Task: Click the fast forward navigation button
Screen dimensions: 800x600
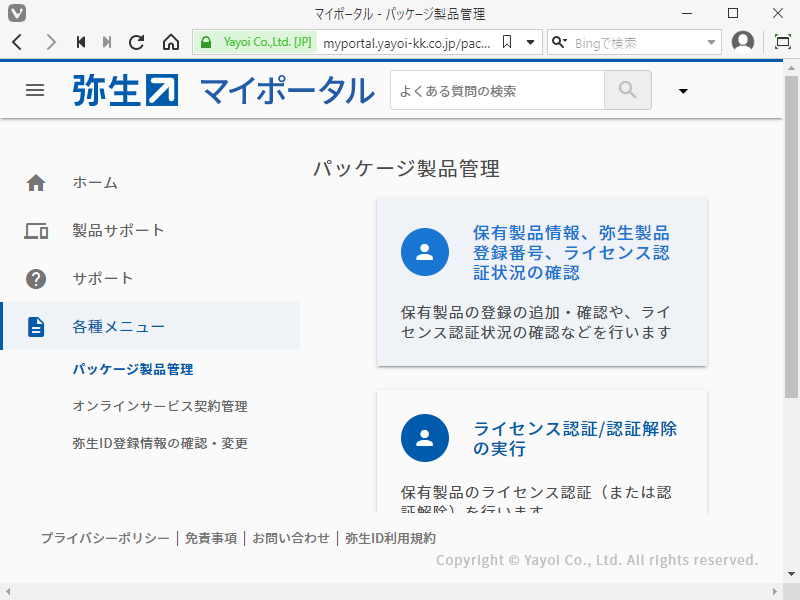Action: 107,42
